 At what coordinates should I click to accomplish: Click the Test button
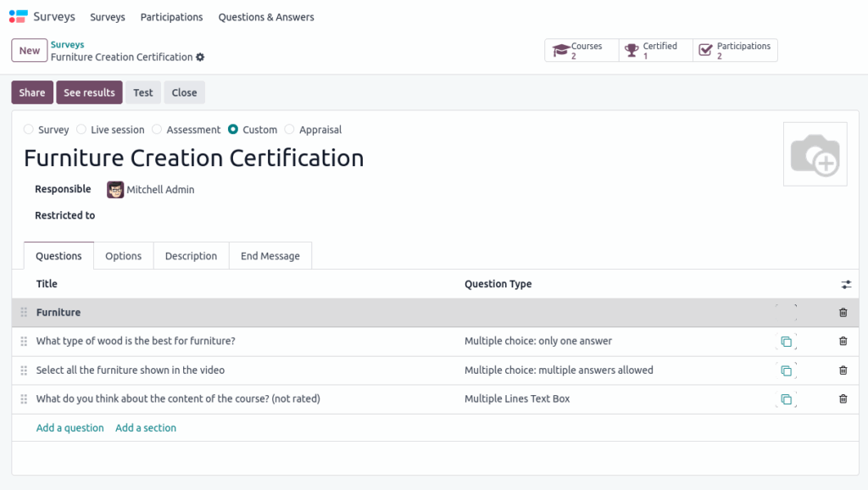tap(142, 92)
